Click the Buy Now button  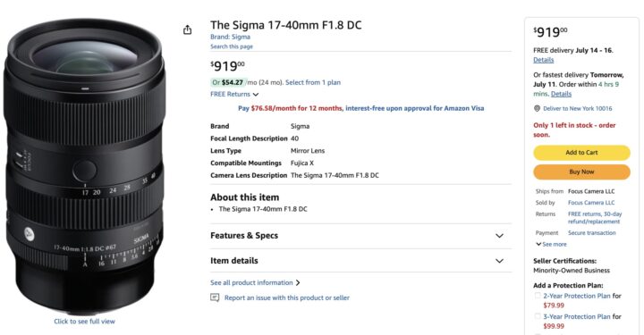pos(581,172)
